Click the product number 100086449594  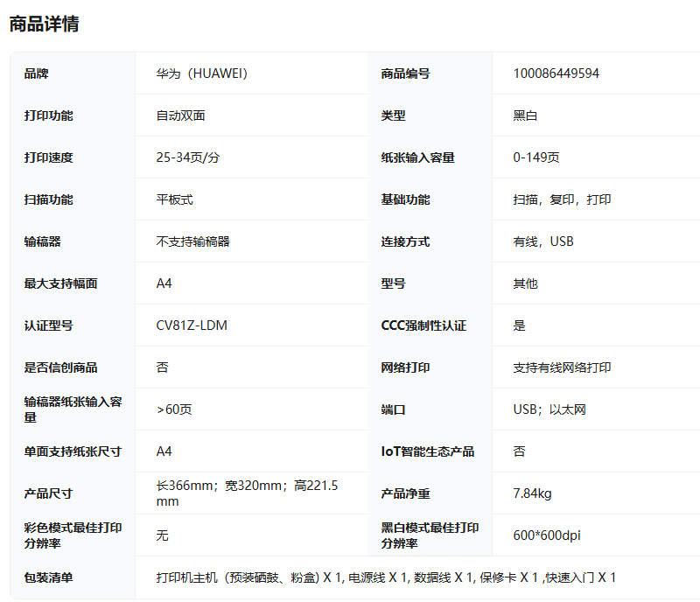(x=556, y=73)
